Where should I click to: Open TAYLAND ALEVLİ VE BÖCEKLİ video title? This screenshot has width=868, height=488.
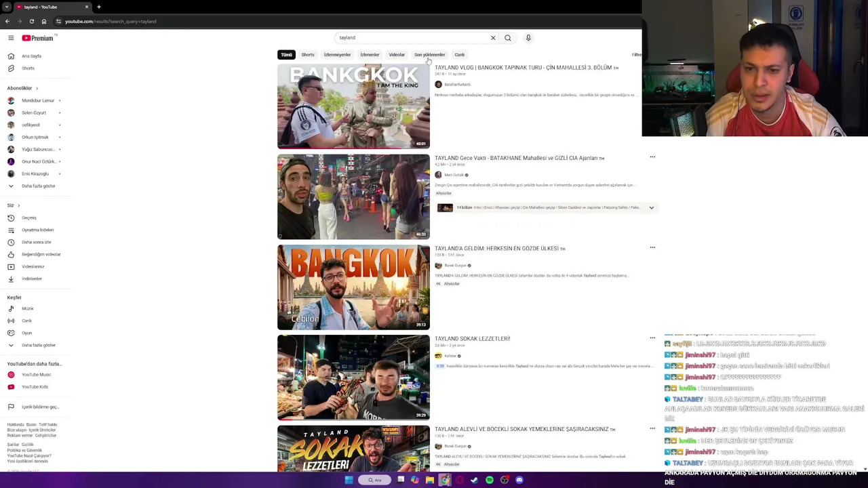coord(525,429)
